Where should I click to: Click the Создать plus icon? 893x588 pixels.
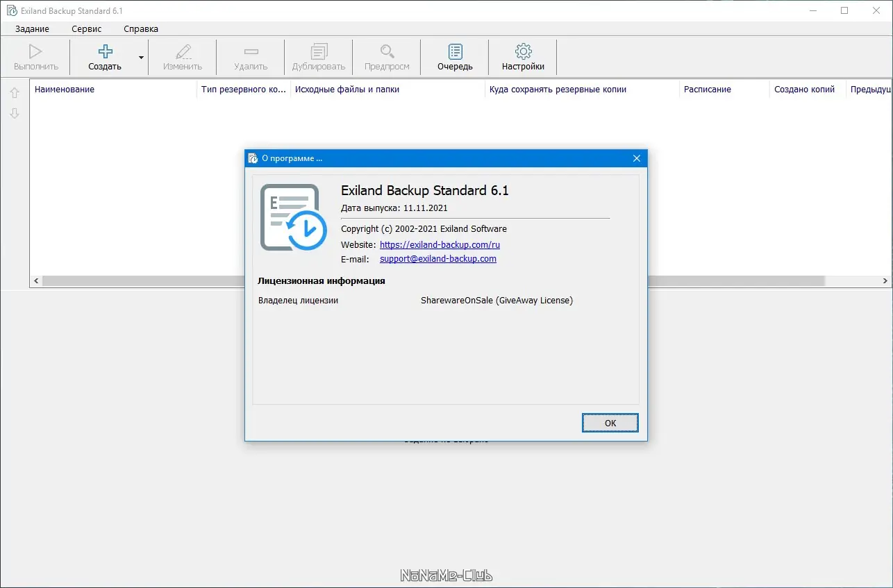(x=105, y=51)
